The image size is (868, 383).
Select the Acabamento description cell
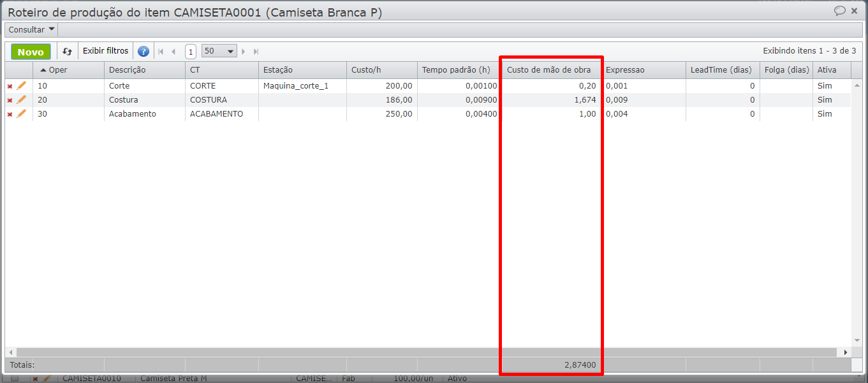click(144, 113)
